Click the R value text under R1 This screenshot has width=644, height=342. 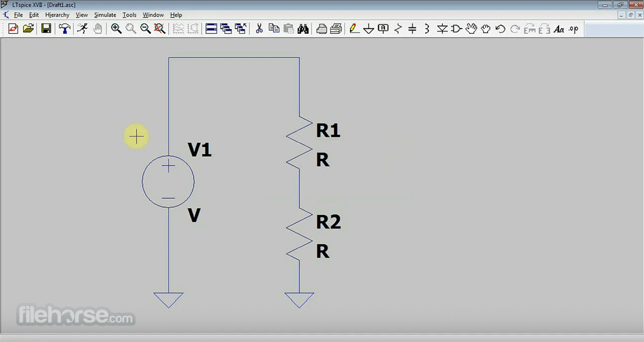[x=323, y=159]
